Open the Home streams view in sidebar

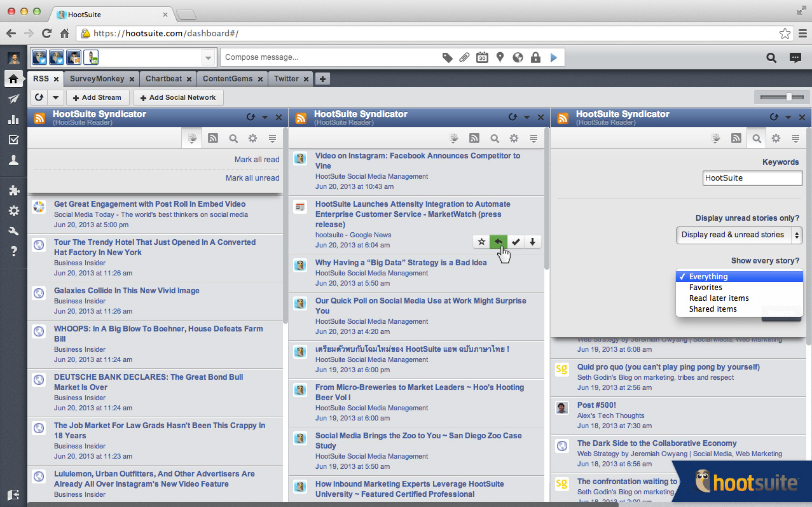pyautogui.click(x=13, y=79)
